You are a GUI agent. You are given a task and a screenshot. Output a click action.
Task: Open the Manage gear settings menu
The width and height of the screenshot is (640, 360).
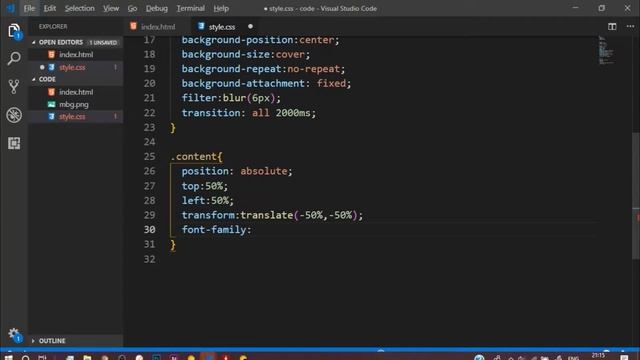[x=14, y=335]
